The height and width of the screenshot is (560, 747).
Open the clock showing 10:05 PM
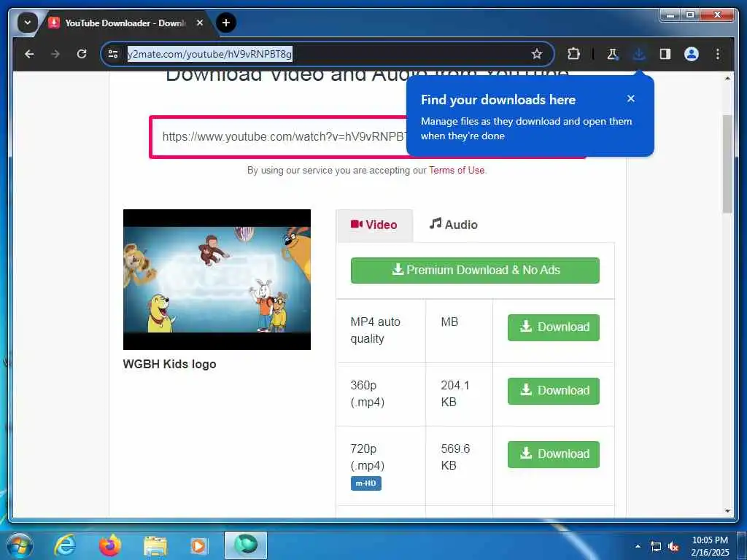click(709, 546)
